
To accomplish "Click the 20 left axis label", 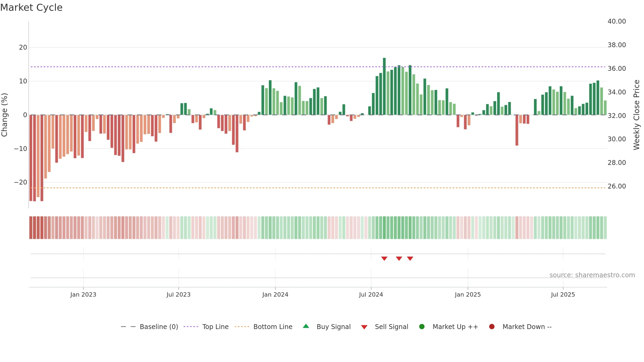I will coord(23,47).
